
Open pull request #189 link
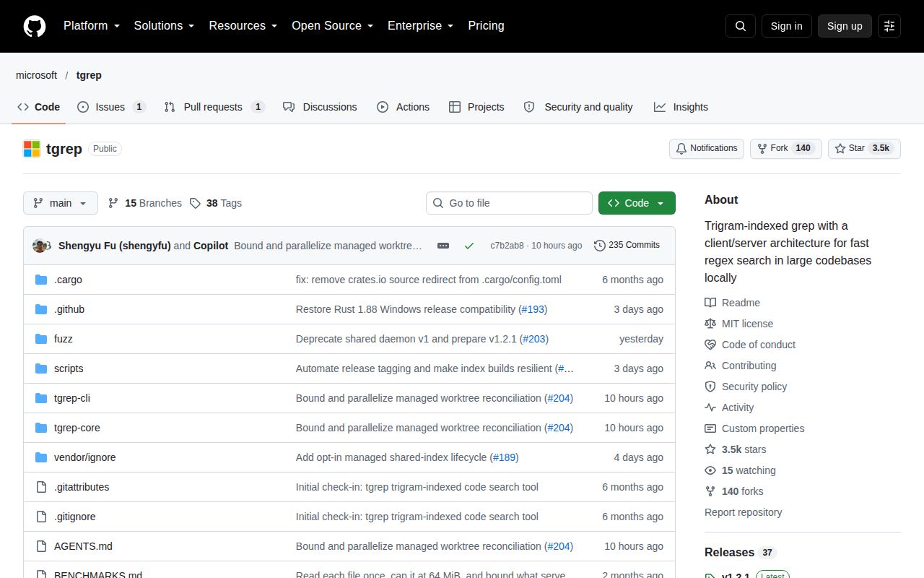click(x=504, y=457)
